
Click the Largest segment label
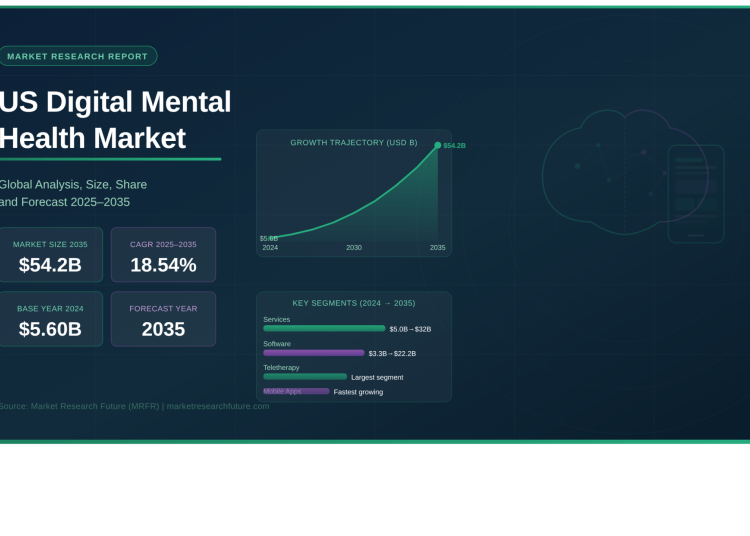(x=377, y=377)
